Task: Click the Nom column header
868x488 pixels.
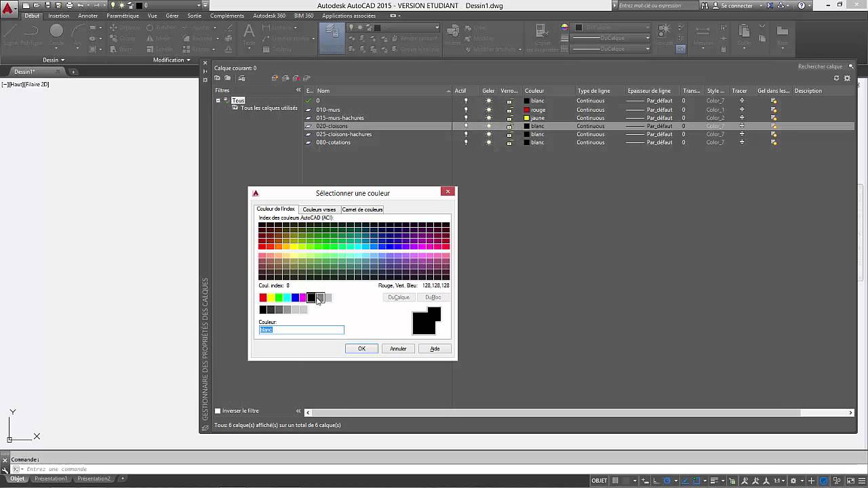Action: coord(383,91)
